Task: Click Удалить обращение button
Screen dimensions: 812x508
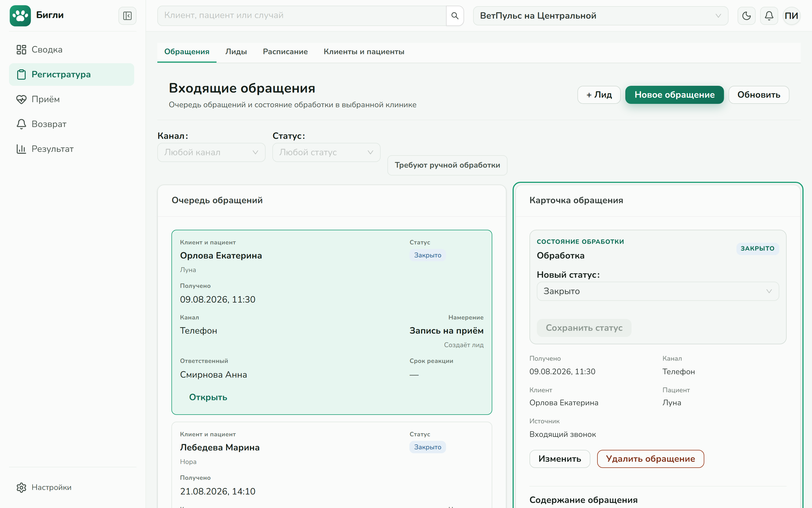Action: click(650, 459)
